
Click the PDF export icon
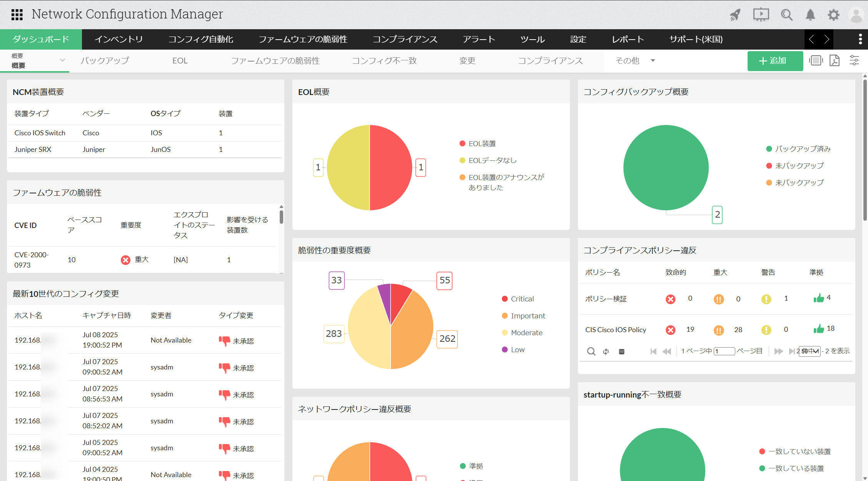835,61
